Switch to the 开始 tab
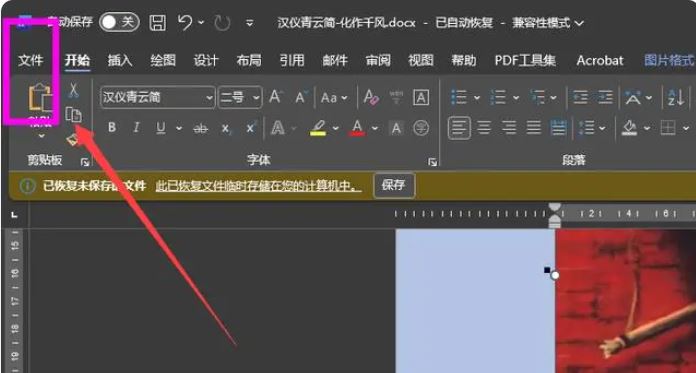696x373 pixels. (x=77, y=60)
